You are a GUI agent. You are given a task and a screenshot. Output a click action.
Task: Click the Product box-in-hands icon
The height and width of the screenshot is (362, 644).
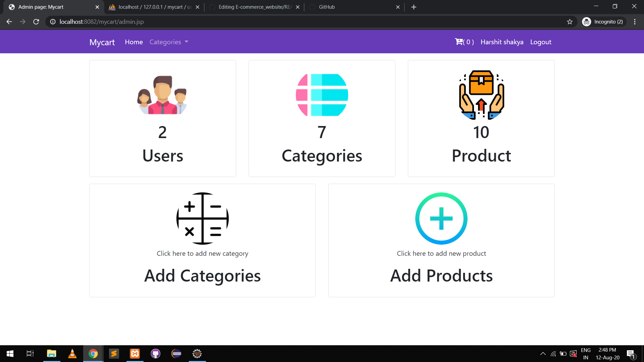481,95
